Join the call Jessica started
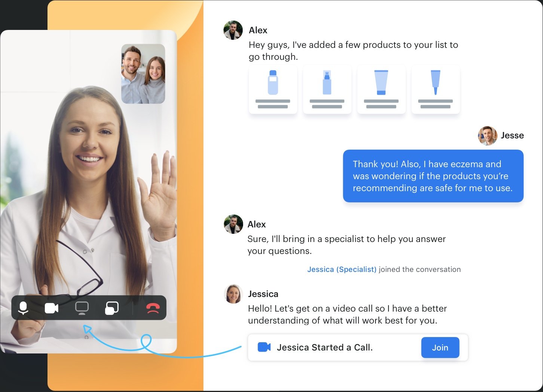 point(440,347)
